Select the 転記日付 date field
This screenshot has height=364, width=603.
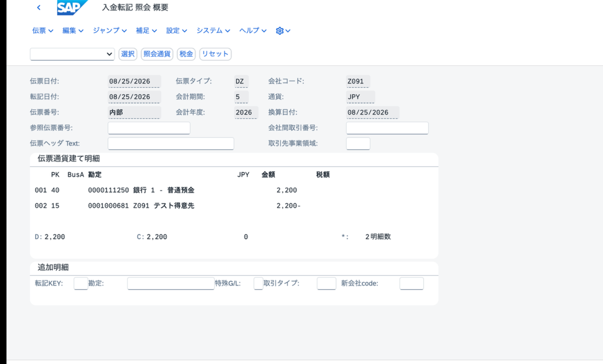[134, 97]
